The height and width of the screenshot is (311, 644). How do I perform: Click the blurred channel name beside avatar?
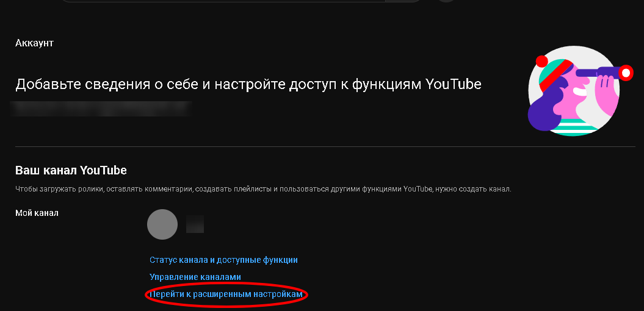pos(195,224)
